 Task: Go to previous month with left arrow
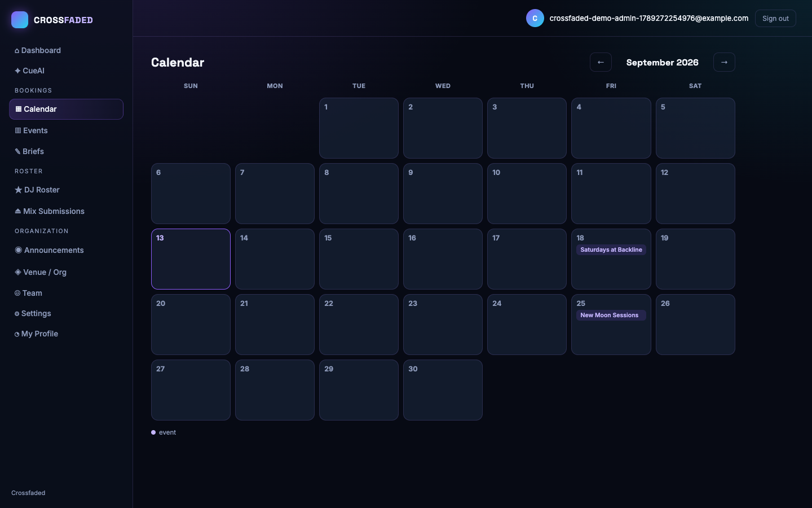pos(601,62)
